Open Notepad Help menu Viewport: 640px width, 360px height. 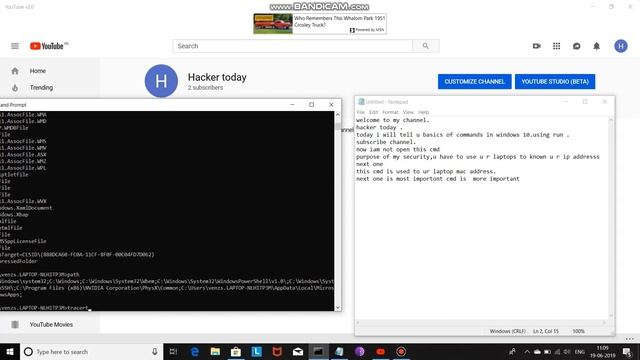tap(423, 112)
